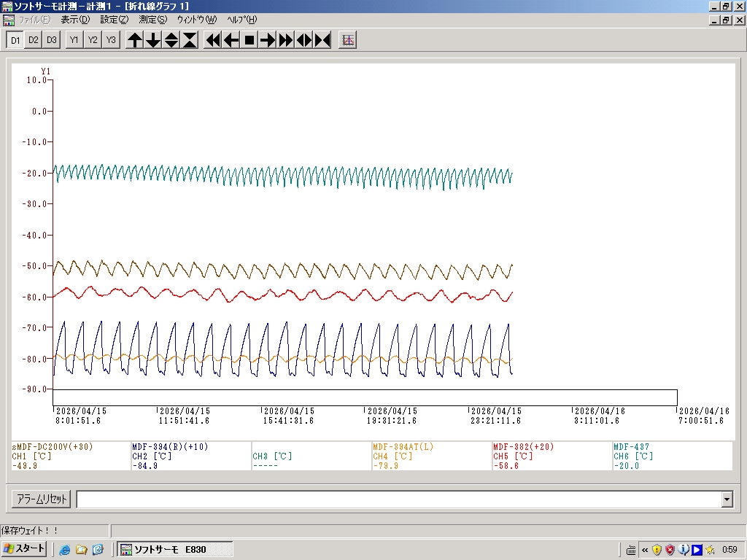Click the horizontal expand diamond-arrows icon
The height and width of the screenshot is (560, 747).
tap(304, 40)
